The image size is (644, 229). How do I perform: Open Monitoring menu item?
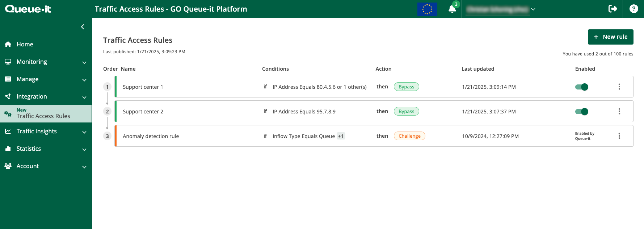[x=46, y=62]
